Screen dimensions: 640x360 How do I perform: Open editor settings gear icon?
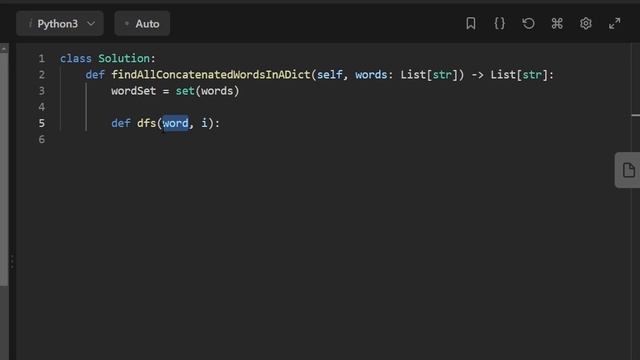point(586,23)
